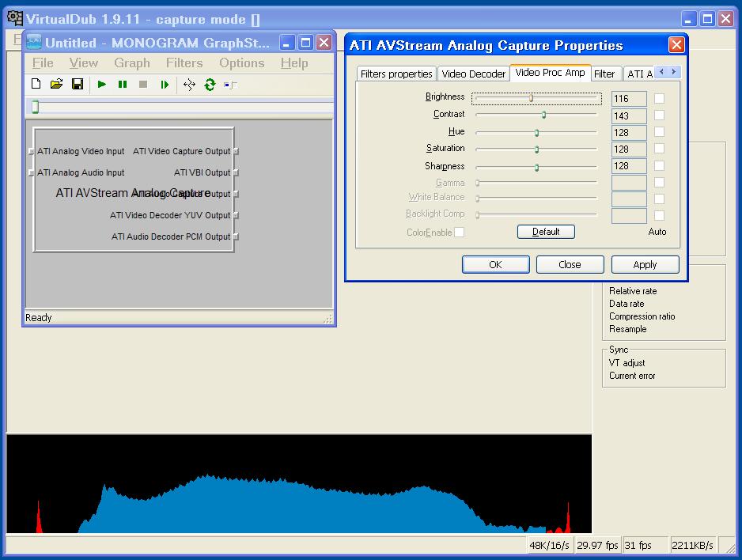Click the Contrast slider handle
Viewport: 742px width, 560px height.
(543, 115)
